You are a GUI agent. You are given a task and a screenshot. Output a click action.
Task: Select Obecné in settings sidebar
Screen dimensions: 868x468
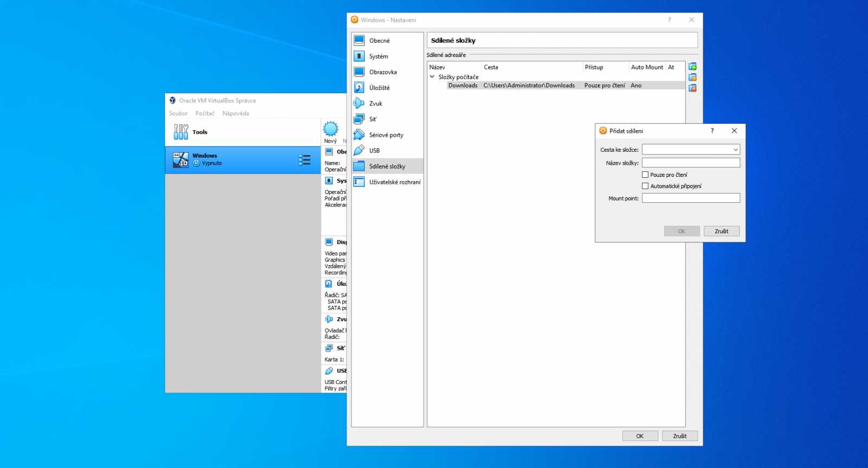(x=387, y=41)
